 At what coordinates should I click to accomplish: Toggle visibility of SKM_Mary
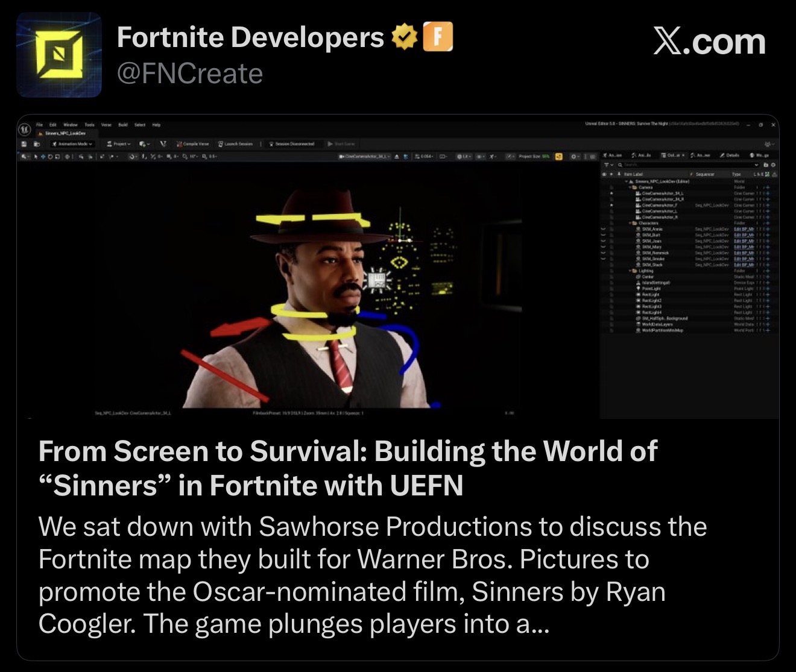(604, 247)
